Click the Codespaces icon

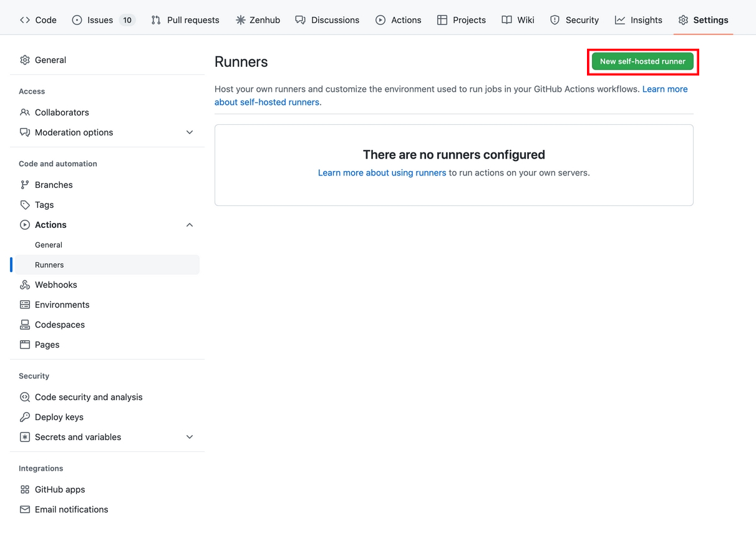pyautogui.click(x=25, y=325)
